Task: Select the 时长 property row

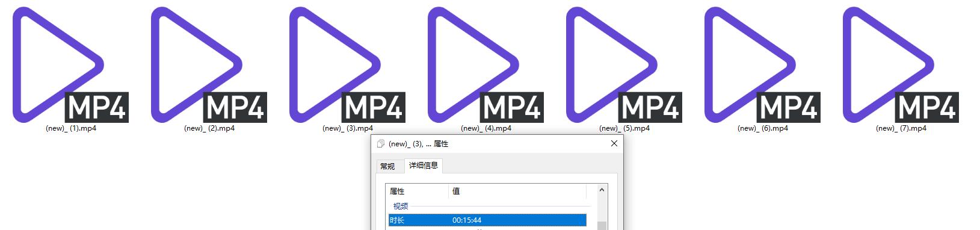Action: click(x=487, y=220)
